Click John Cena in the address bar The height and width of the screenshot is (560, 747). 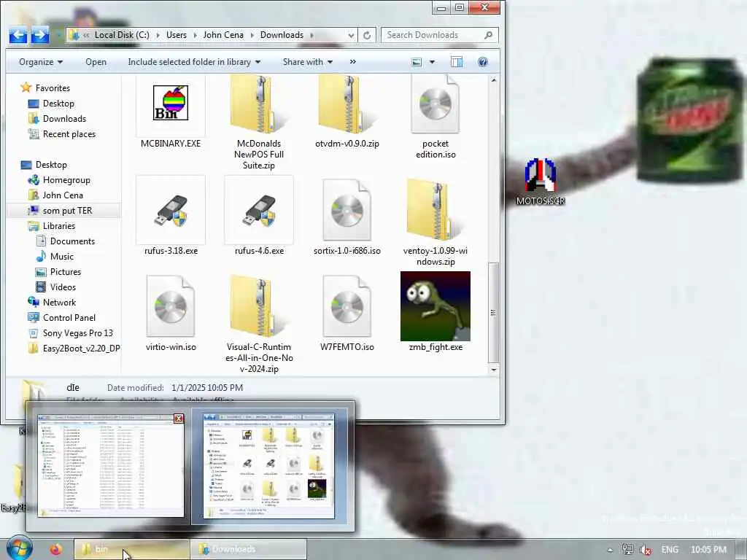coord(223,35)
